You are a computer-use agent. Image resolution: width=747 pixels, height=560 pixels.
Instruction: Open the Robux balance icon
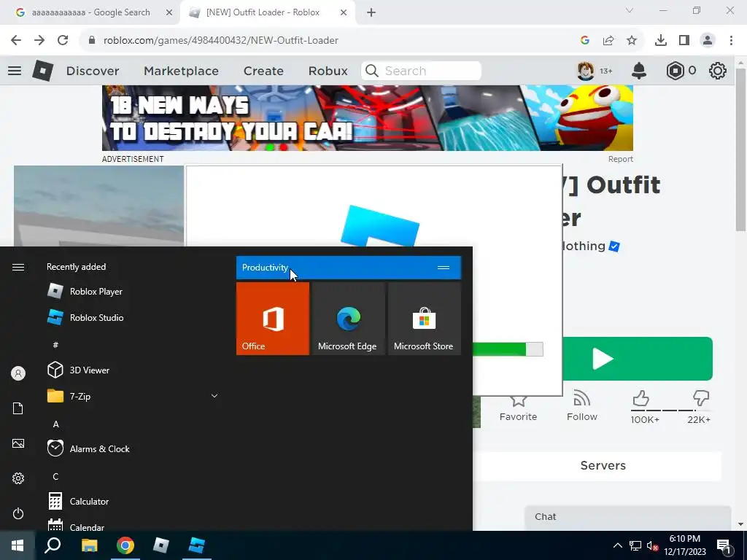[x=675, y=71]
